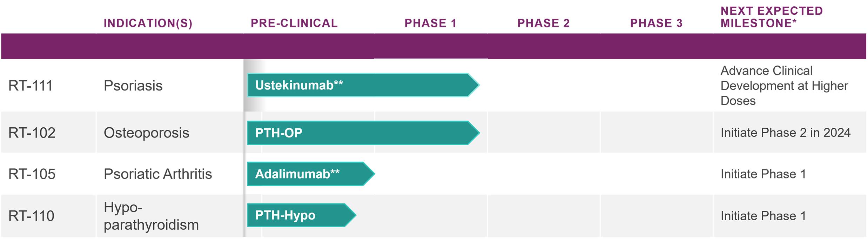The height and width of the screenshot is (242, 868).
Task: Select the PHASE 2 column heading
Action: pyautogui.click(x=544, y=23)
